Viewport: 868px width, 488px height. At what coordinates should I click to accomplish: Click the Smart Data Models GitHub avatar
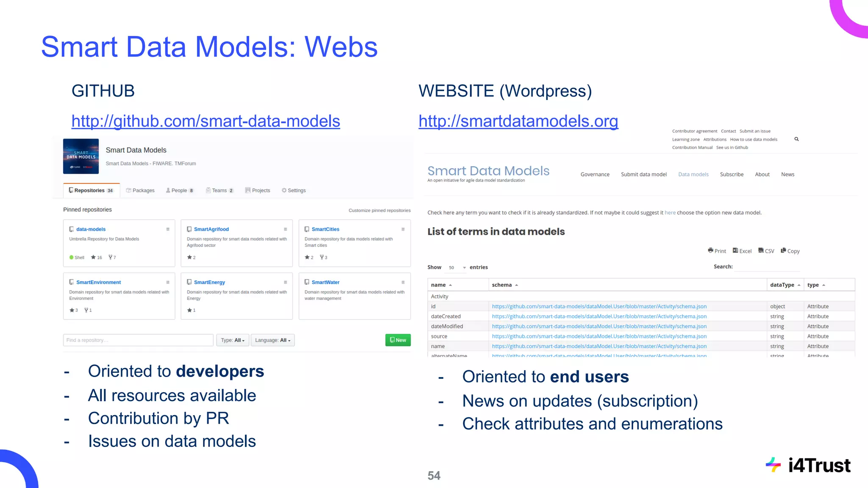[x=81, y=156]
